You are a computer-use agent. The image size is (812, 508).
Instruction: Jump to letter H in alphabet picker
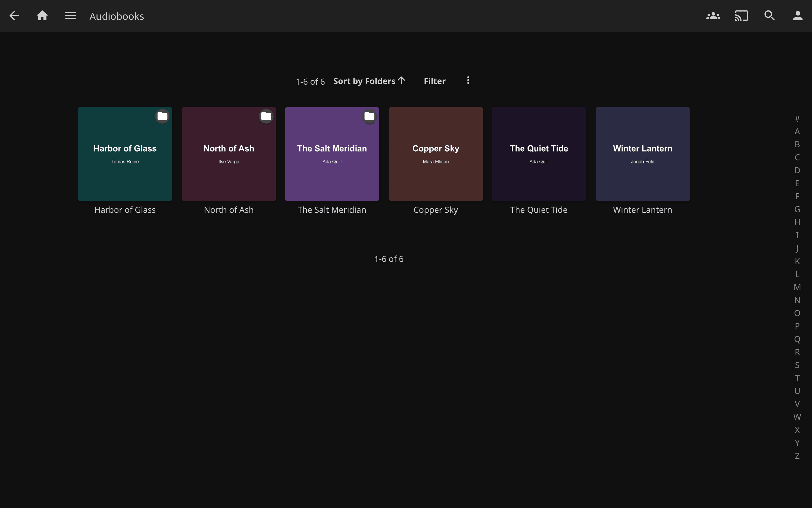tap(797, 222)
